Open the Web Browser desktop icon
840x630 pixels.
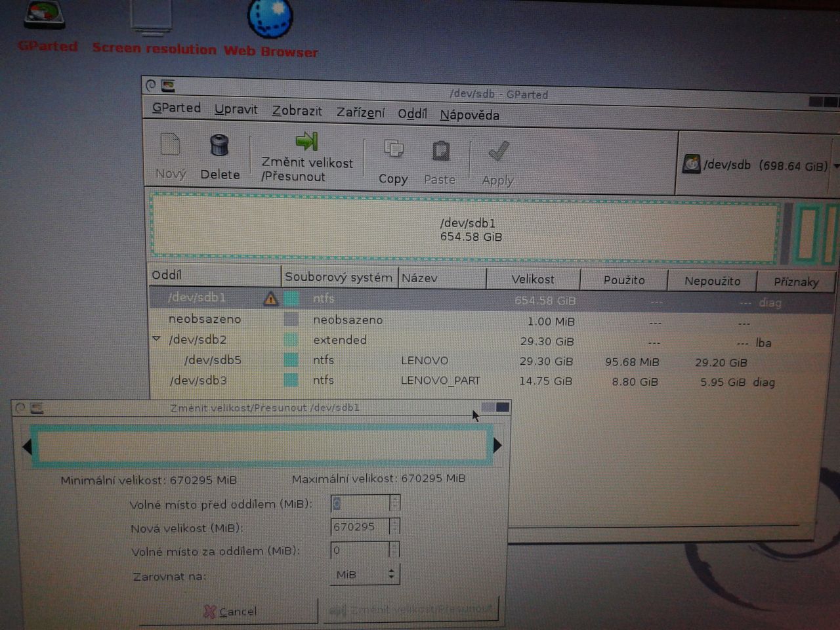tap(270, 18)
